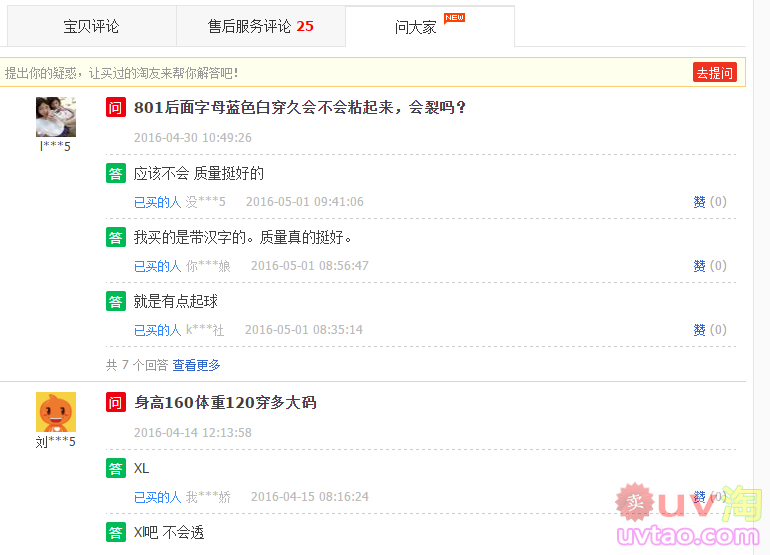The height and width of the screenshot is (555, 770).
Task: Click green 答 icon beside 应该不会 answer
Action: coord(116,173)
